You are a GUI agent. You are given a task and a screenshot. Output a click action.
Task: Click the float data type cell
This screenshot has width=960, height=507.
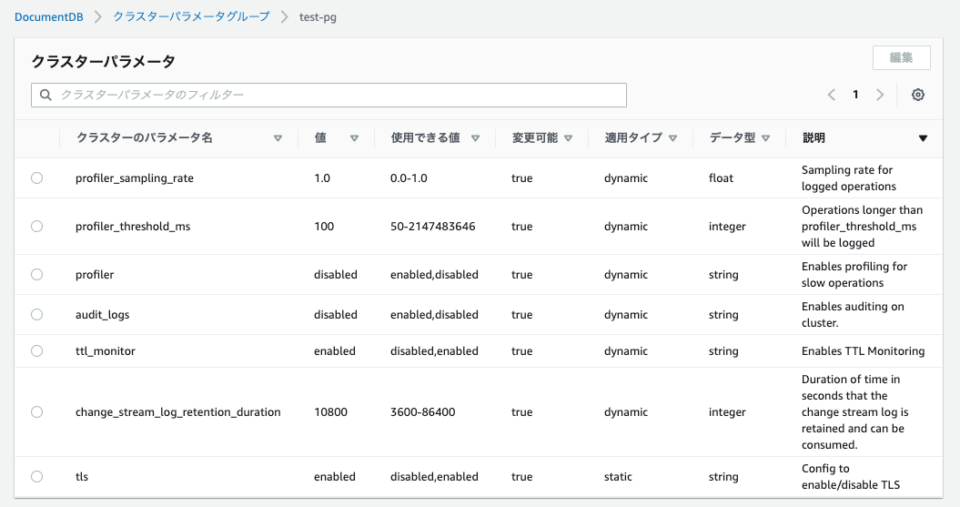[721, 178]
